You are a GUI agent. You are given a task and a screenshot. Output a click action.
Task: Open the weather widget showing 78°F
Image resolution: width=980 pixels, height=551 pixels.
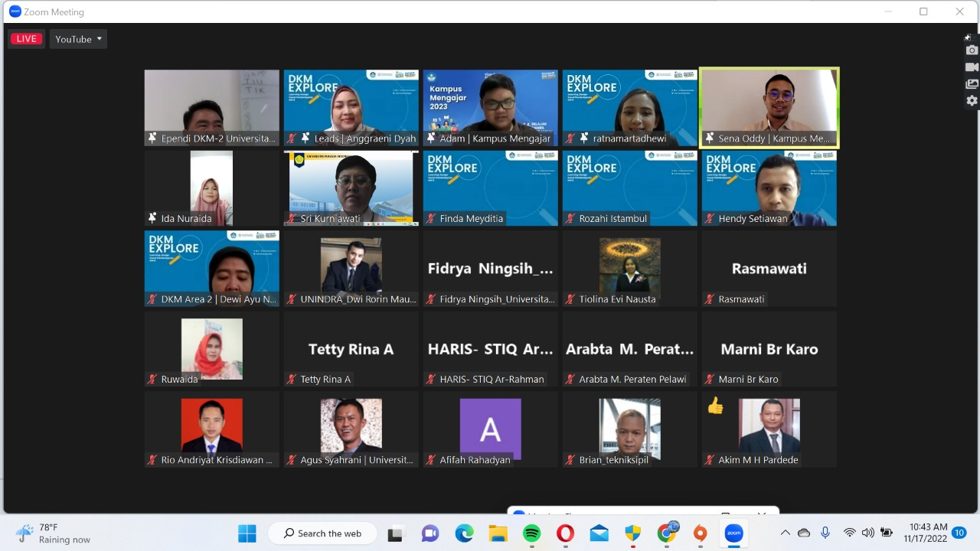[54, 533]
